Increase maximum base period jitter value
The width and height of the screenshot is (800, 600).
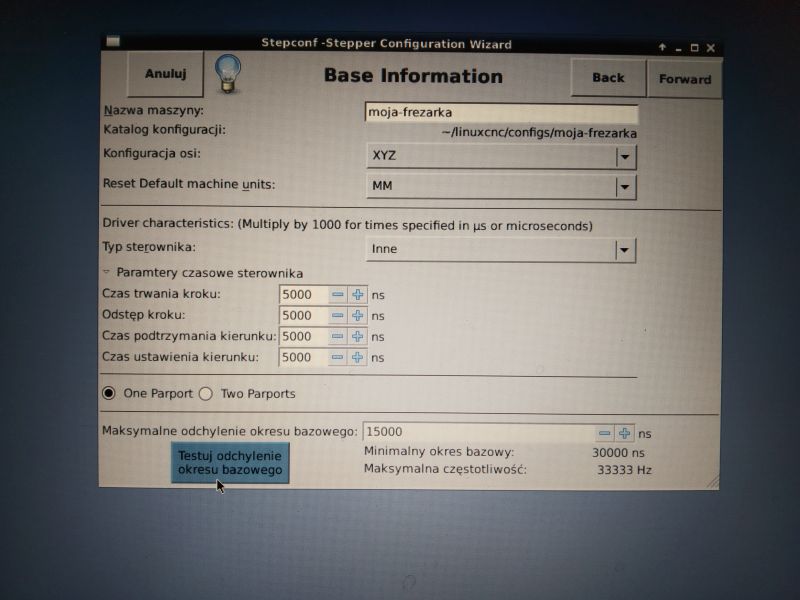point(625,433)
